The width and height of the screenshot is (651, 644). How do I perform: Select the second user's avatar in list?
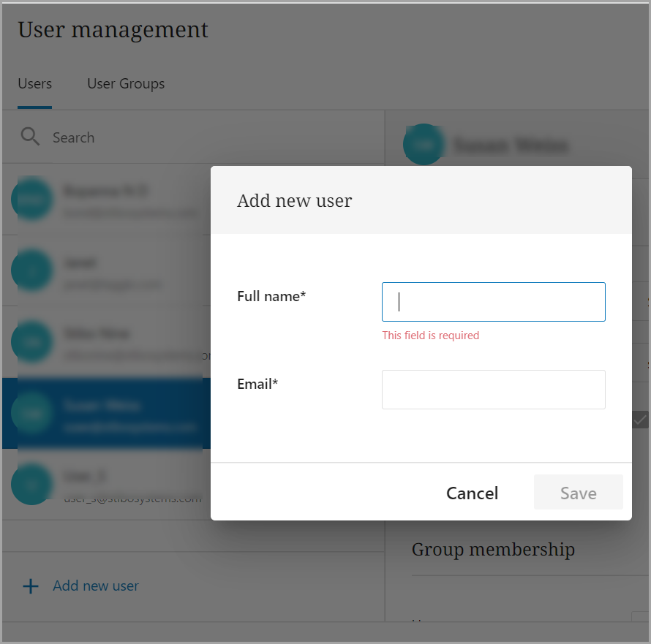[32, 270]
